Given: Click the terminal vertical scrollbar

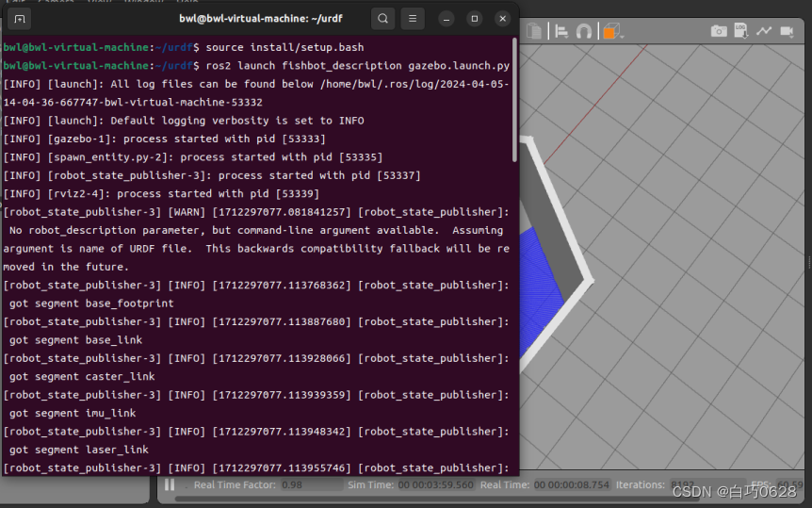Looking at the screenshot, I should pos(514,100).
